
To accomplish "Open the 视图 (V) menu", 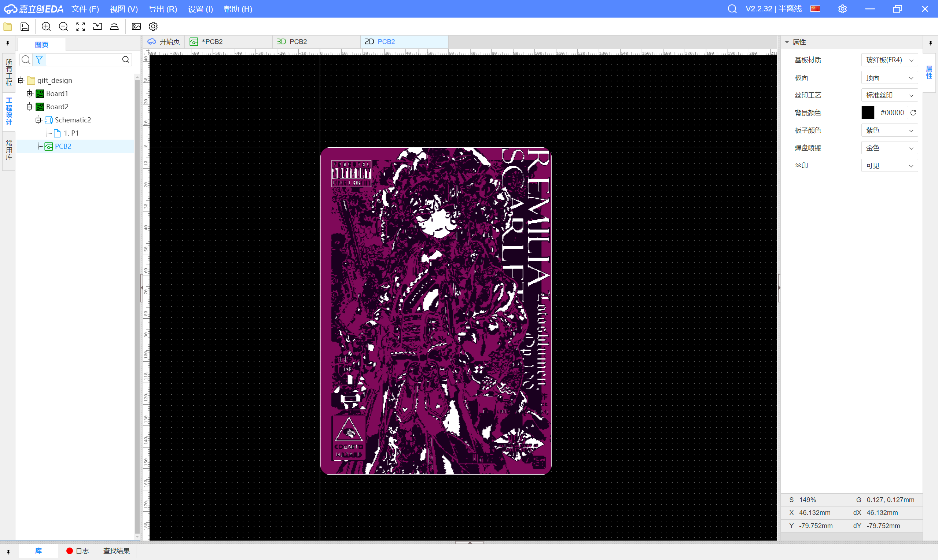I will click(124, 9).
